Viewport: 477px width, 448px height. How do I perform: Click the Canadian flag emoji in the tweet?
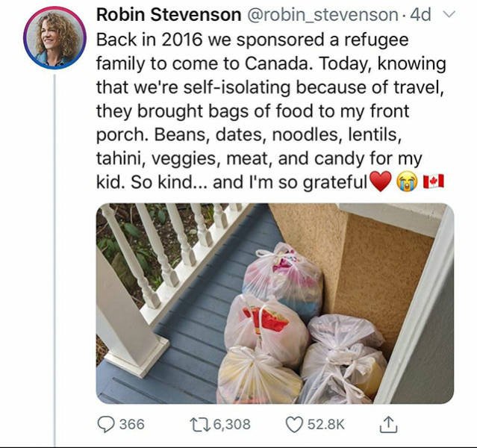(x=434, y=181)
